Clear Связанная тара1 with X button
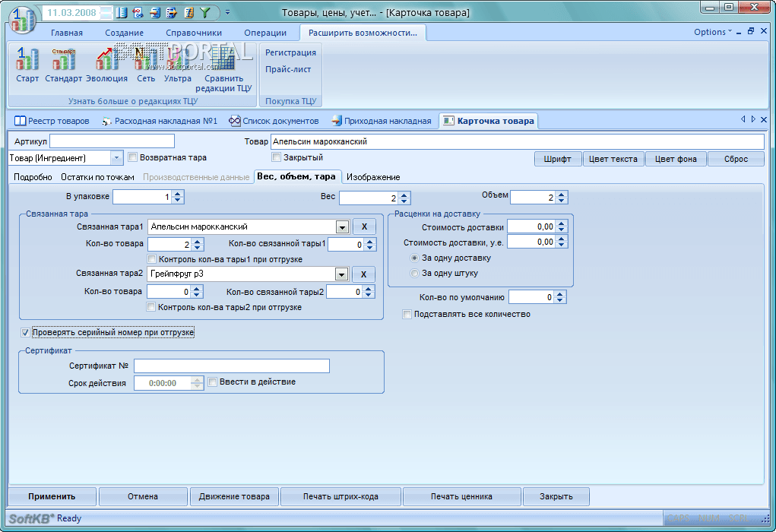The image size is (776, 532). coord(364,226)
